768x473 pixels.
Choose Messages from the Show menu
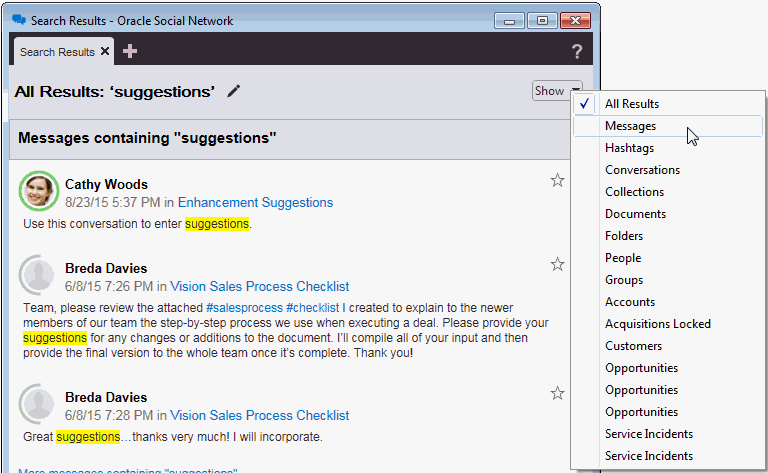(x=668, y=126)
